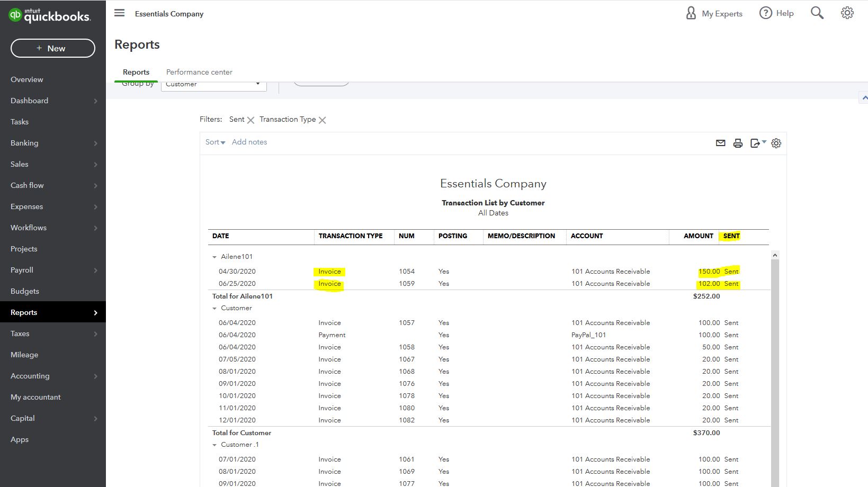Remove the Sent filter
The height and width of the screenshot is (487, 868).
coord(251,120)
